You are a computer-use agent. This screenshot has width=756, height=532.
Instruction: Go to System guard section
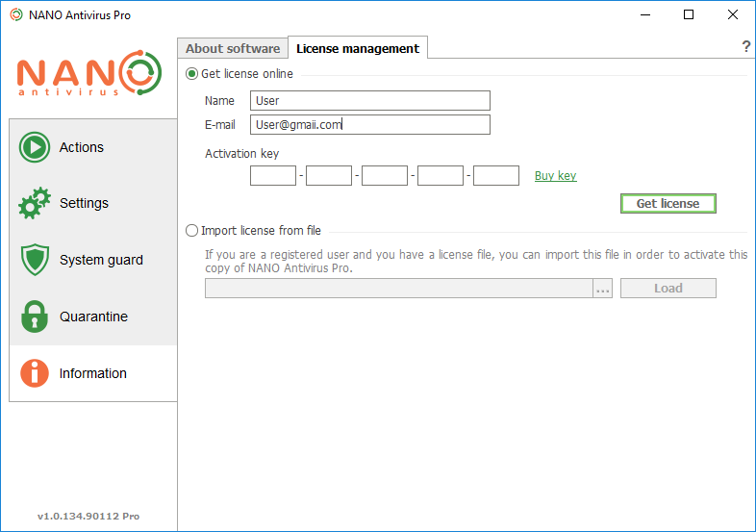tap(101, 260)
